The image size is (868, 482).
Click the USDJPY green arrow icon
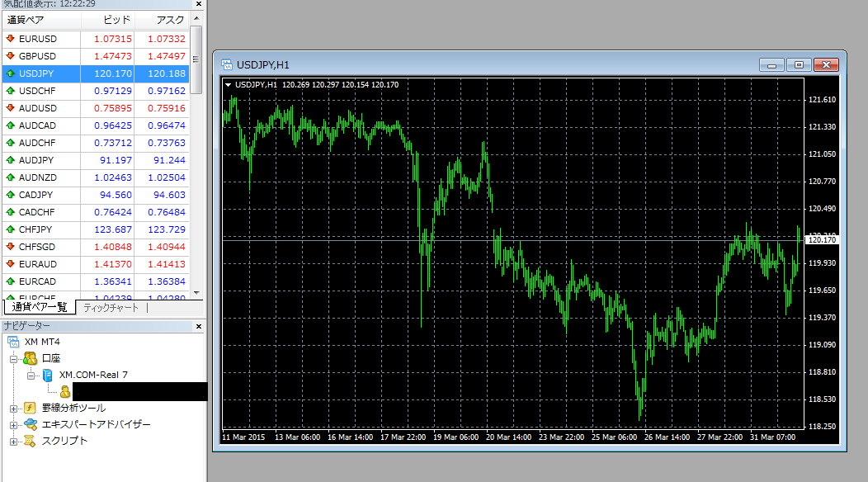tap(10, 73)
